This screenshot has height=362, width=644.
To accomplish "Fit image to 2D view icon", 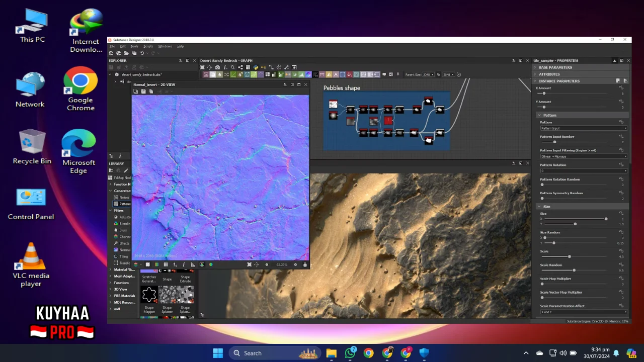I will click(x=250, y=264).
